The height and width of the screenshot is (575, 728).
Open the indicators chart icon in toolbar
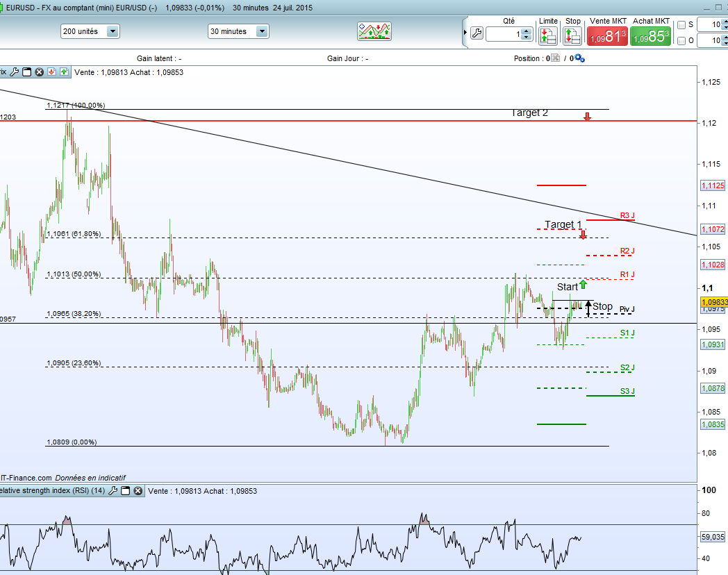pyautogui.click(x=374, y=31)
